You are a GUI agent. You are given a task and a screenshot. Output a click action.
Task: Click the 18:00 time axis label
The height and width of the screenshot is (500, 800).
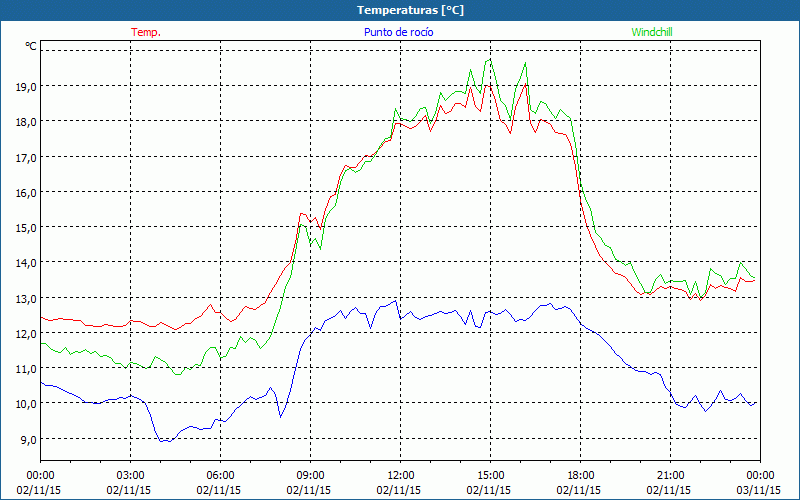click(581, 476)
